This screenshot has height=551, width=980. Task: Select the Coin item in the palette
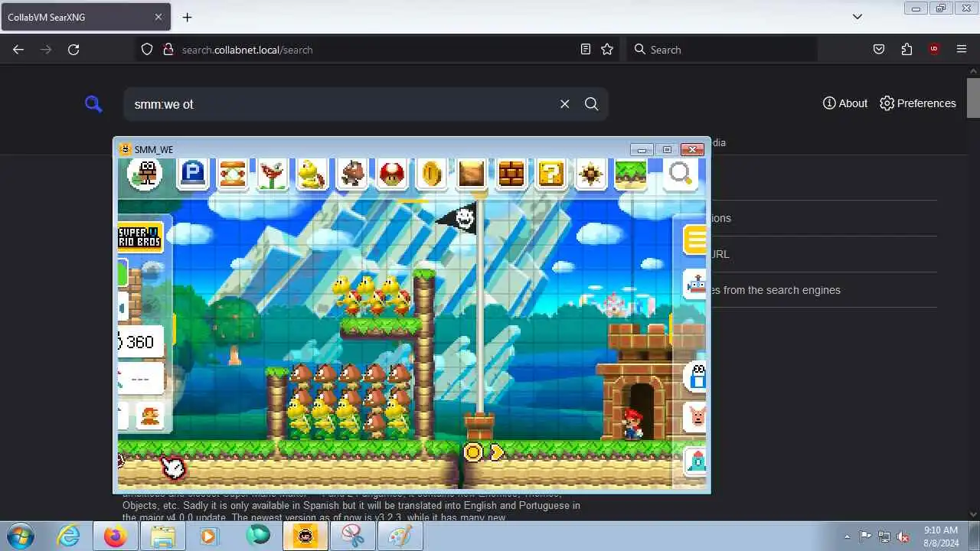tap(432, 174)
